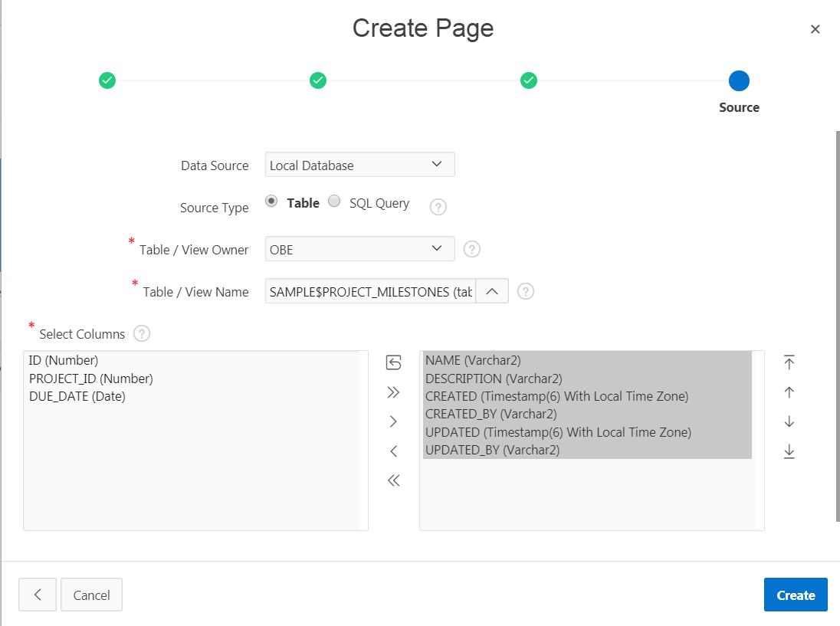Click the Table / View Name field
The image size is (840, 626).
tap(370, 290)
